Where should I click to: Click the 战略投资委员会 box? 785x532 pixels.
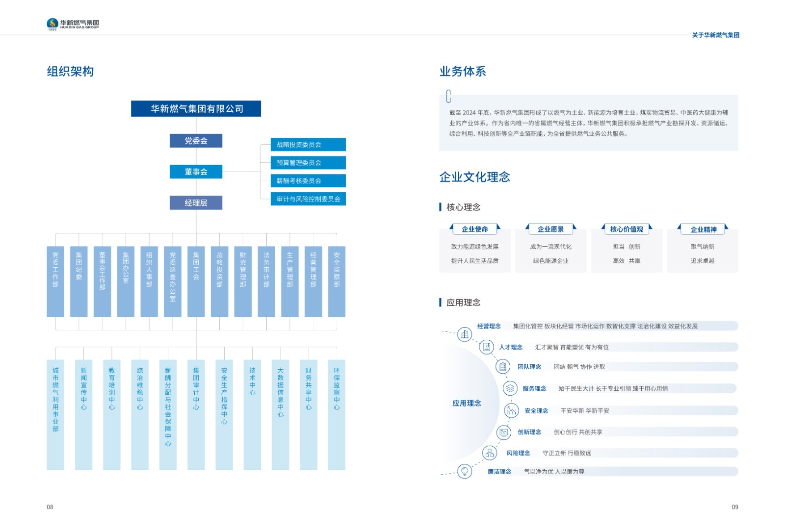pyautogui.click(x=308, y=145)
